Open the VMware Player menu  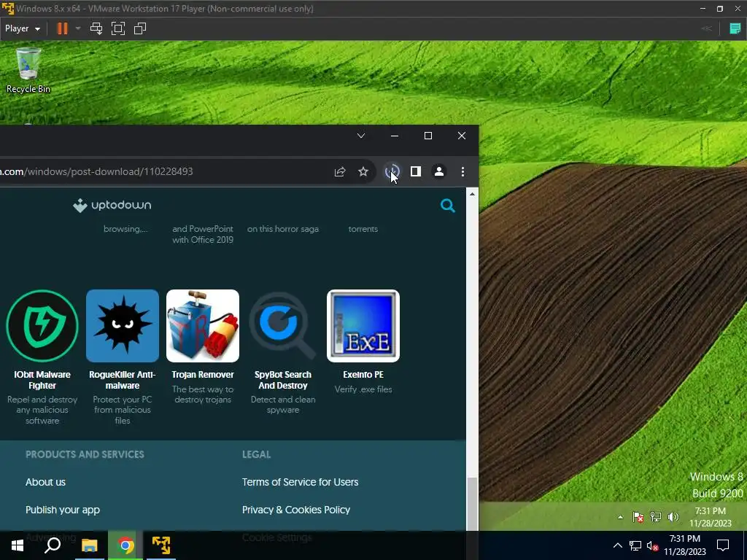coord(23,28)
